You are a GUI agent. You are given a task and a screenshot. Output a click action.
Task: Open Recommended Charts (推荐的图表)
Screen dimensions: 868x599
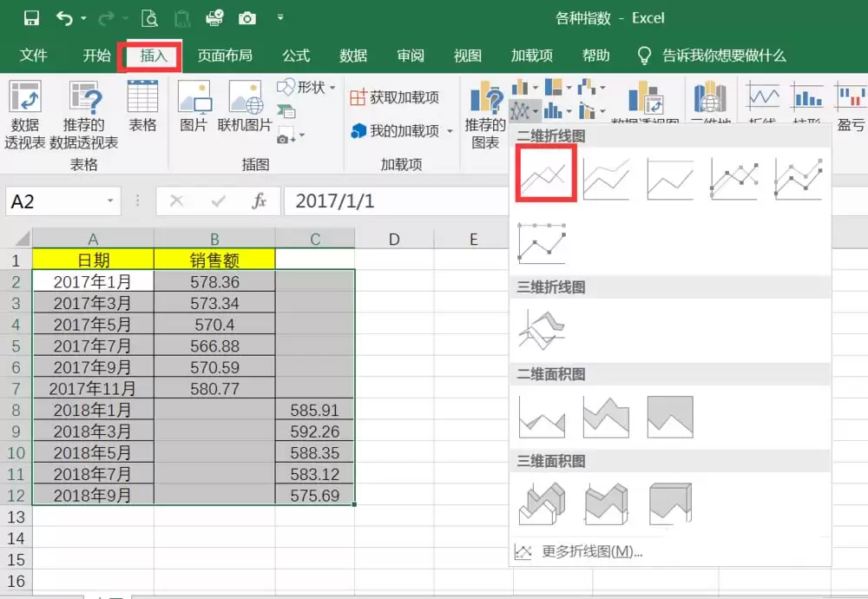coord(485,115)
